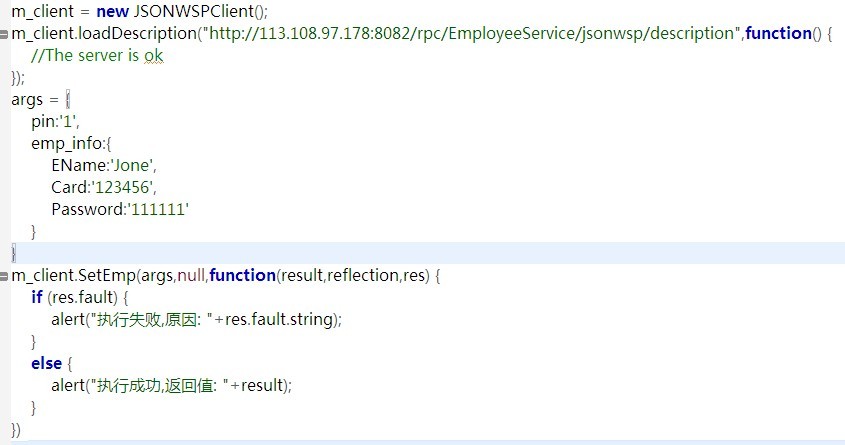Click the 'else' keyword
The image size is (845, 445).
pyautogui.click(x=44, y=363)
